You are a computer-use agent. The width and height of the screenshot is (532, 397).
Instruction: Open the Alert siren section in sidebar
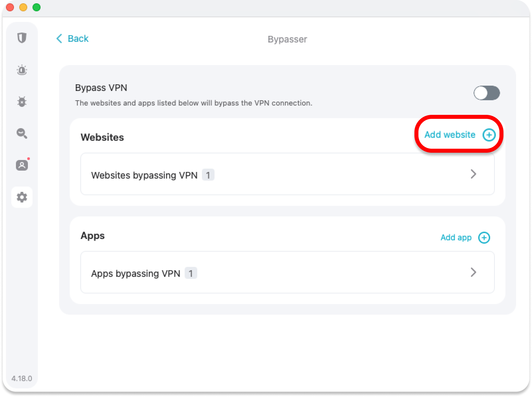pyautogui.click(x=22, y=70)
